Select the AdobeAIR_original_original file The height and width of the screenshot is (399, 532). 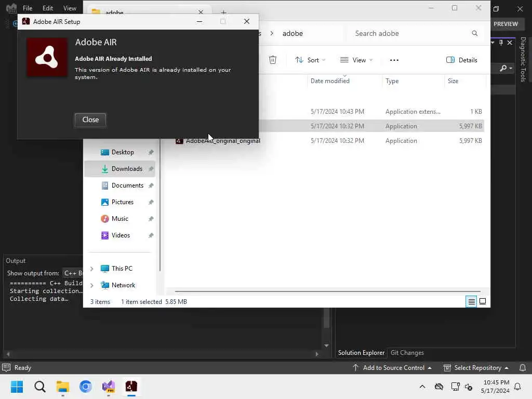coord(222,140)
